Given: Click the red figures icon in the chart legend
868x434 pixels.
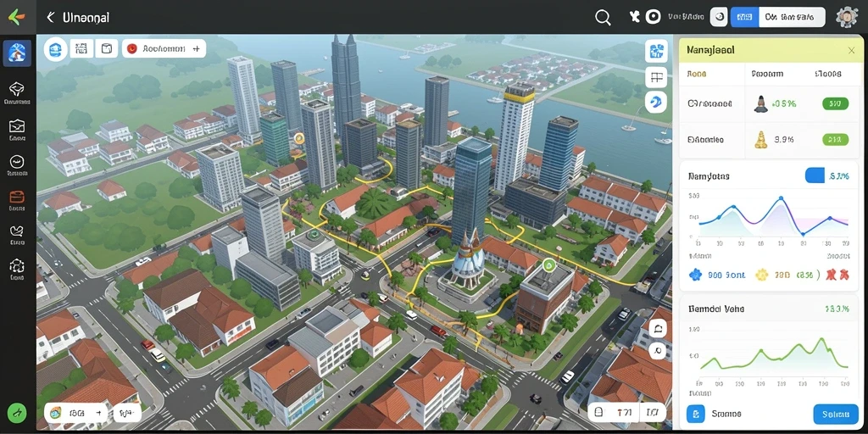Looking at the screenshot, I should (x=836, y=274).
